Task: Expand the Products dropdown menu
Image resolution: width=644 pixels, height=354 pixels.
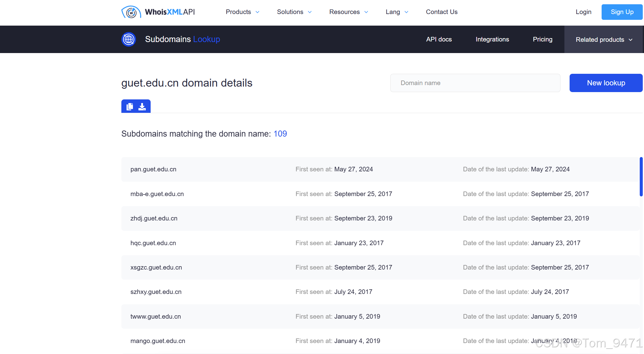Action: click(242, 12)
